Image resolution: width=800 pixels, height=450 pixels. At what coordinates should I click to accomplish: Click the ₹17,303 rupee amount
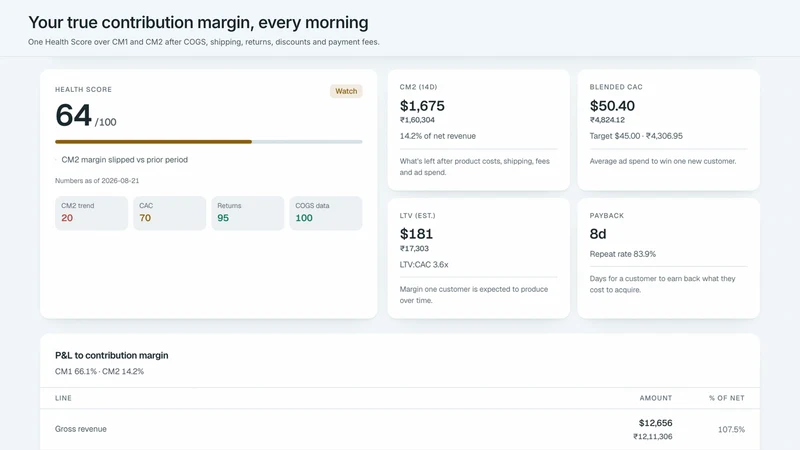coord(414,248)
